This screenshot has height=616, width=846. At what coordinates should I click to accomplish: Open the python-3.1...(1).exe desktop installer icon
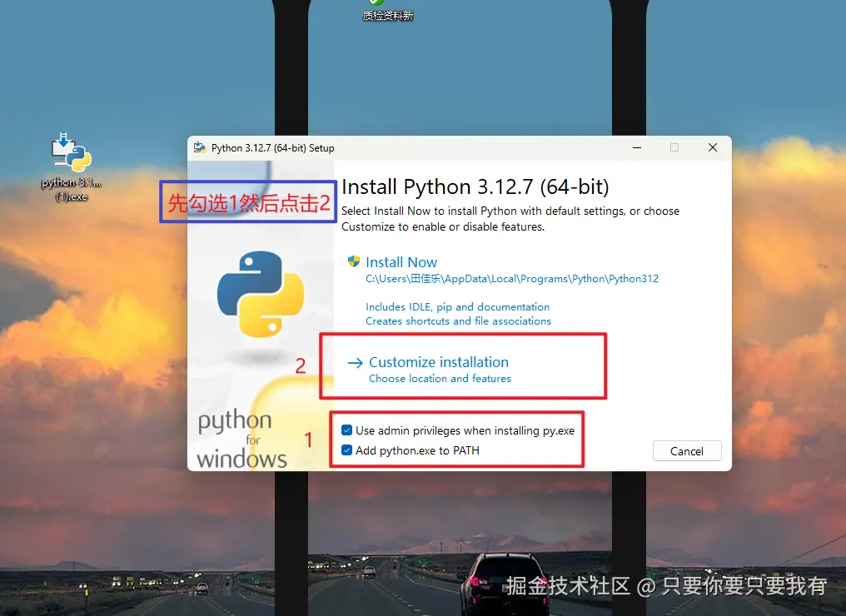(x=72, y=167)
